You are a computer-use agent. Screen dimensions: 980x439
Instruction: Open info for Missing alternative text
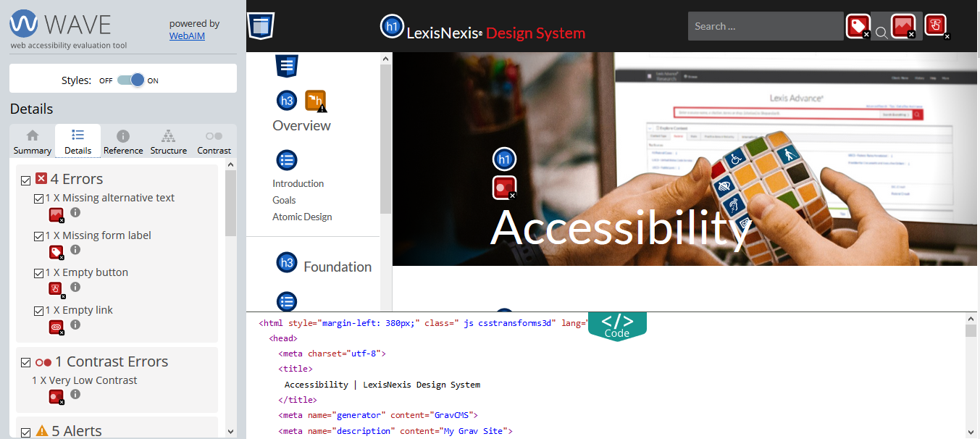[75, 212]
